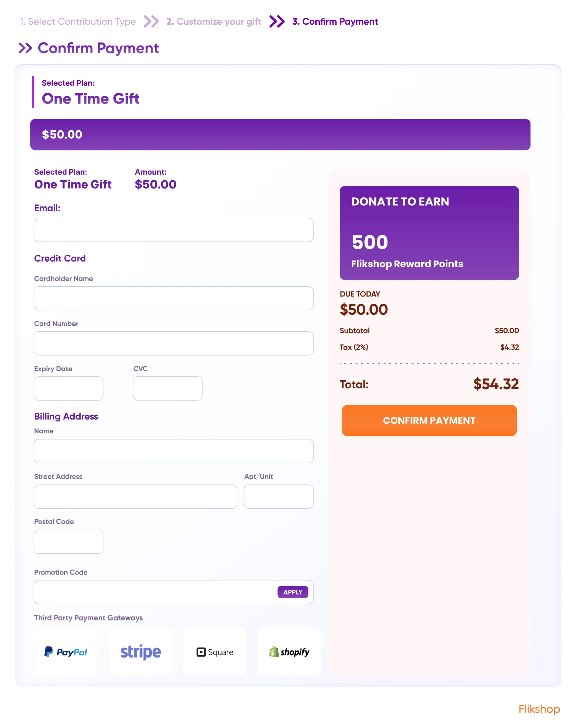
Task: Go to Select Contribution Type step
Action: click(x=78, y=22)
